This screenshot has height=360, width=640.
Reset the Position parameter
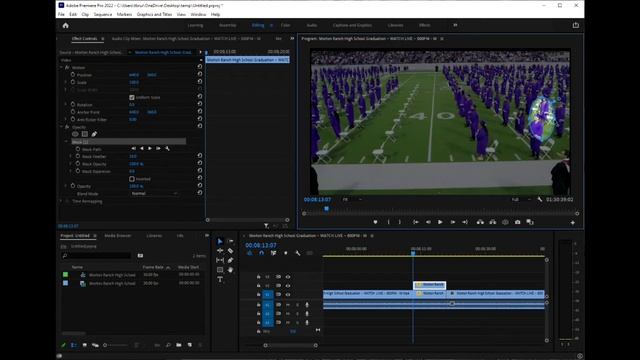click(x=200, y=74)
